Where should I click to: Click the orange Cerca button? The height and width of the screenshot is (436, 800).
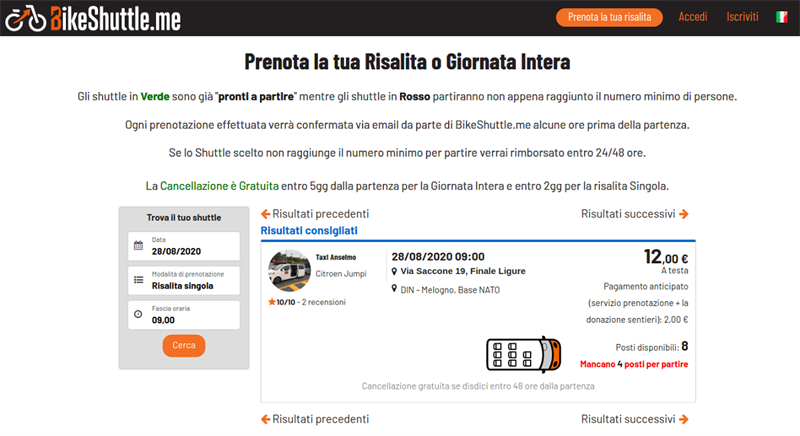184,345
